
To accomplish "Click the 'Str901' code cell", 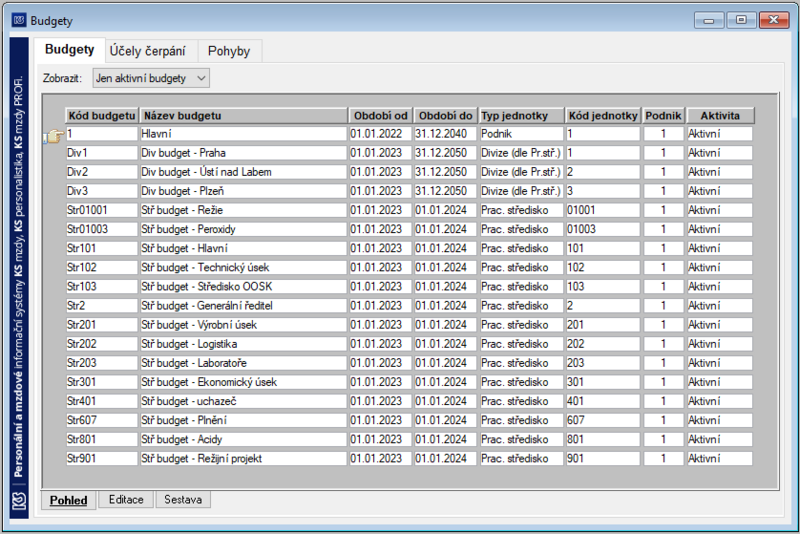I will point(102,459).
